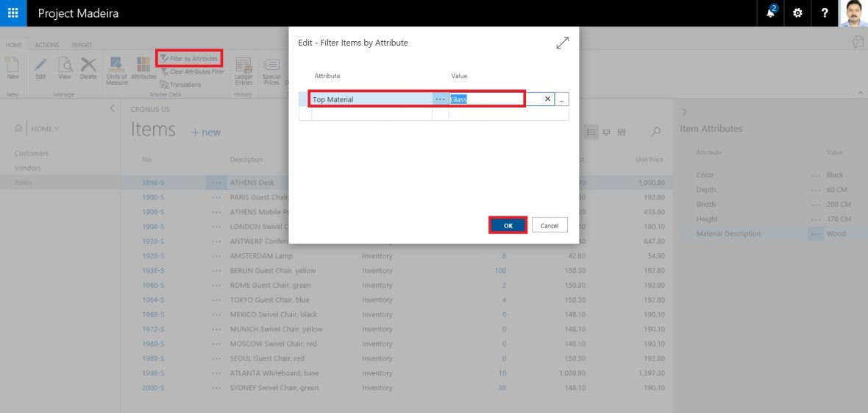Open Top Material attribute options menu

point(440,99)
